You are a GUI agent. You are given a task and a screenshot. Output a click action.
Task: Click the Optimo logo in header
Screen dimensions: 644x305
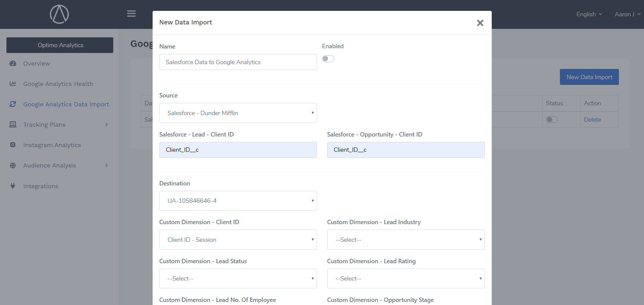tap(59, 14)
